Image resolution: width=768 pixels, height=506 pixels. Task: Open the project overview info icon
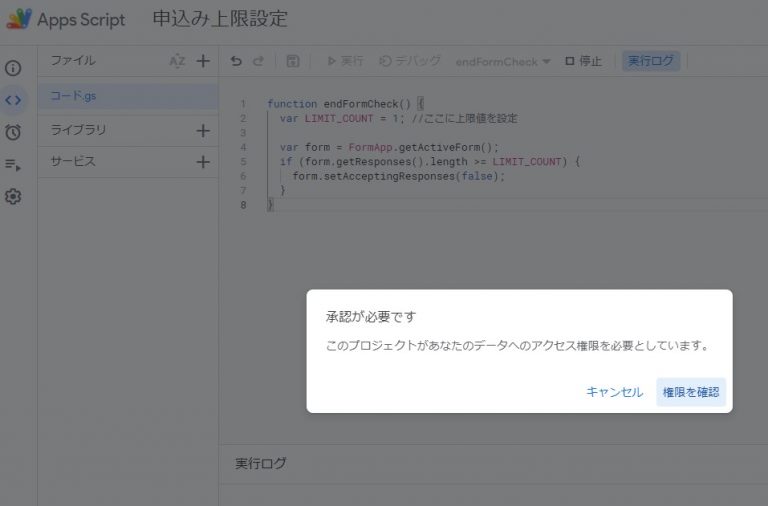click(13, 68)
